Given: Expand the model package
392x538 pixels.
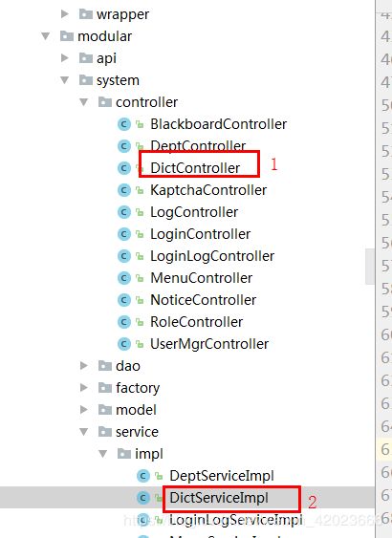Looking at the screenshot, I should [x=83, y=410].
